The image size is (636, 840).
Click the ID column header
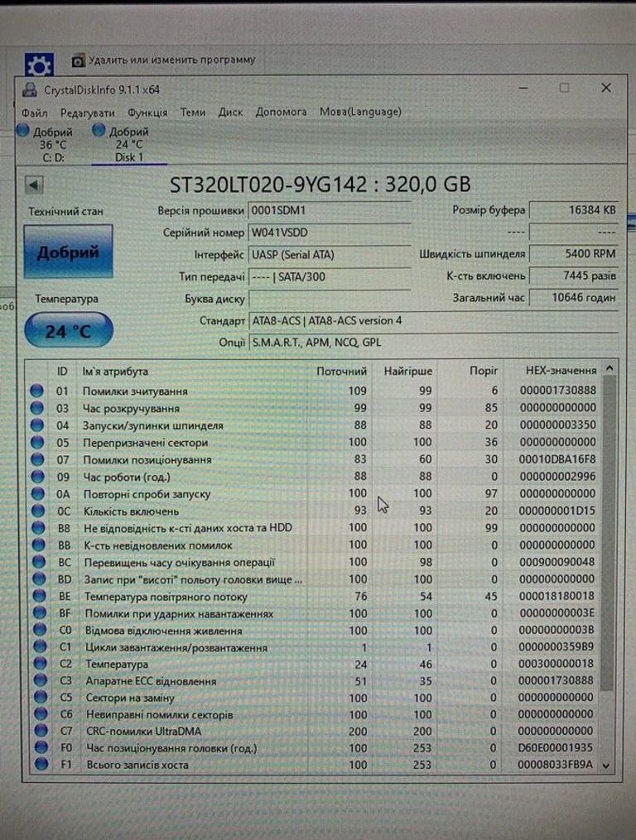click(61, 372)
